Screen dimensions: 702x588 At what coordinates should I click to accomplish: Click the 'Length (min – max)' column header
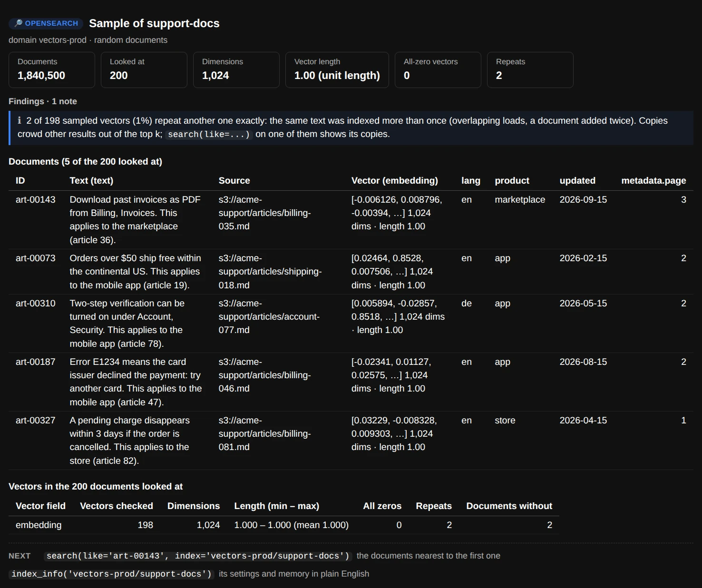277,506
